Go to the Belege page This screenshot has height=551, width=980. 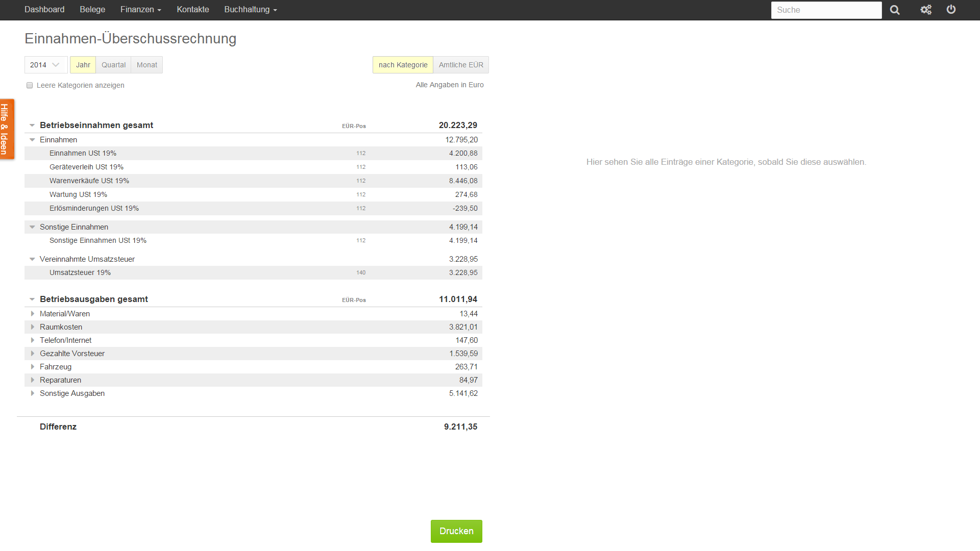(92, 10)
